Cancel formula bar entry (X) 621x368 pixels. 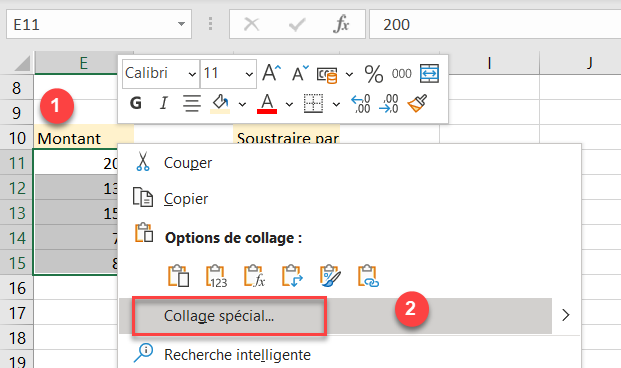pos(251,25)
